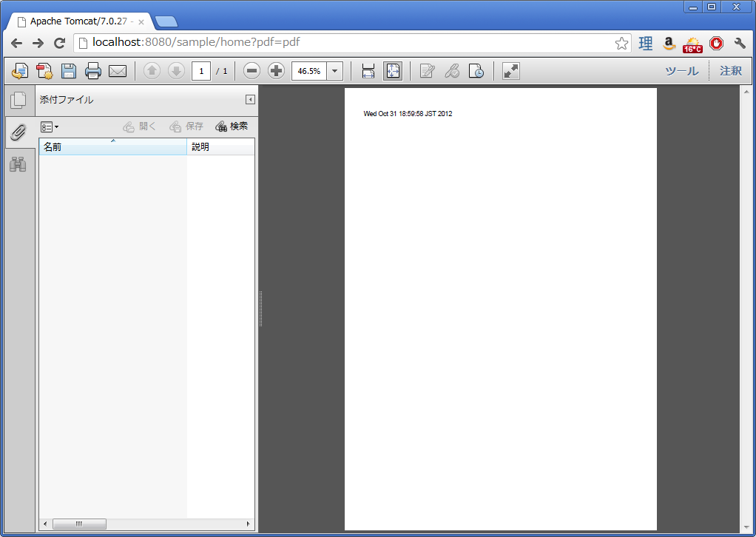This screenshot has width=756, height=537.
Task: Switch to full screen read mode icon
Action: point(511,71)
